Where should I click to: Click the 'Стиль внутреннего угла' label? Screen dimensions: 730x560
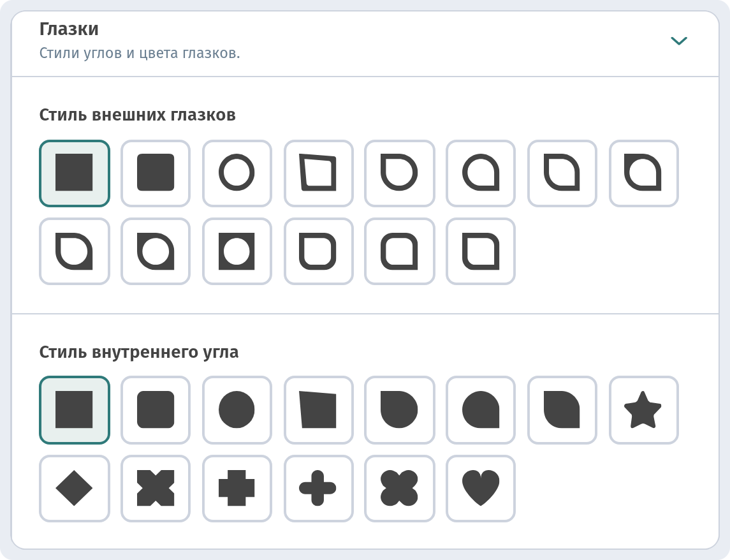click(x=139, y=352)
